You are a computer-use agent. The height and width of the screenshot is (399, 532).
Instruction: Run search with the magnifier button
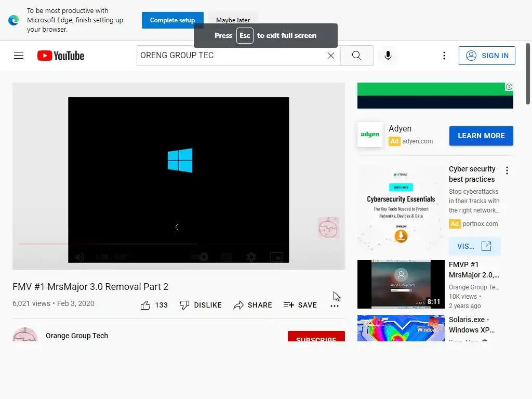(x=356, y=56)
